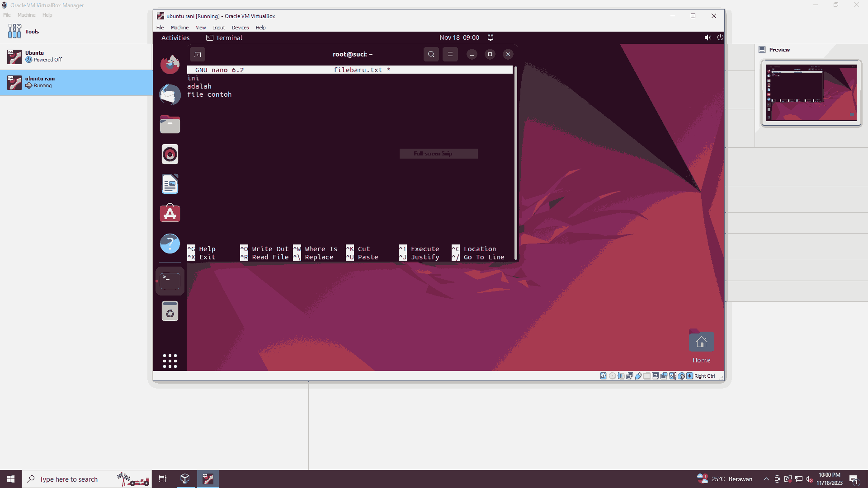Open notification bell in Ubuntu top bar
868x488 pixels.
[x=491, y=38]
